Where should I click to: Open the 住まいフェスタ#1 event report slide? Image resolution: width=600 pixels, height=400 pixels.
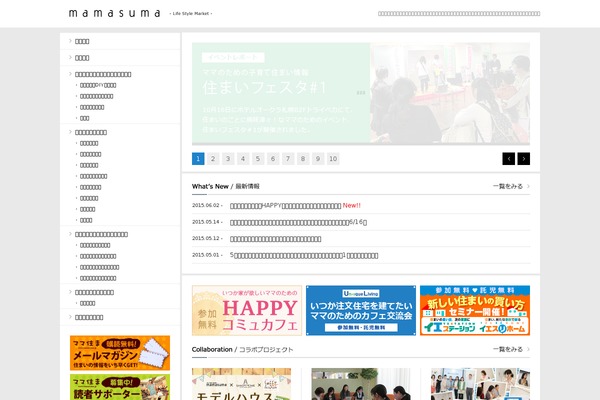click(x=361, y=93)
